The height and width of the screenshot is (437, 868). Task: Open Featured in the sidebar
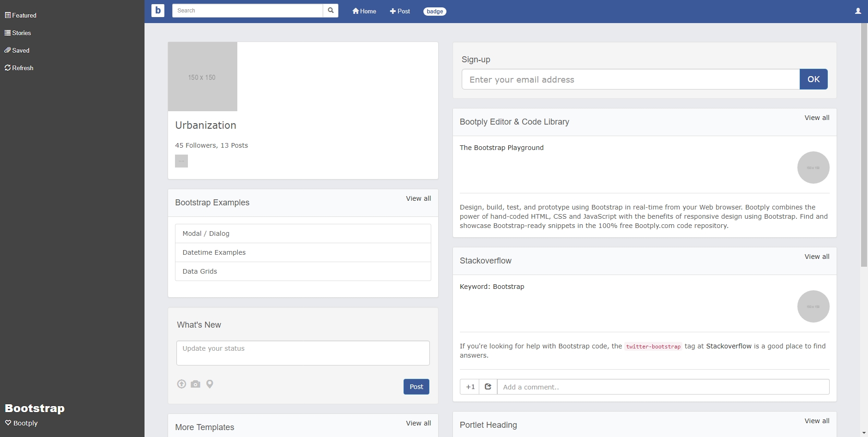[21, 15]
